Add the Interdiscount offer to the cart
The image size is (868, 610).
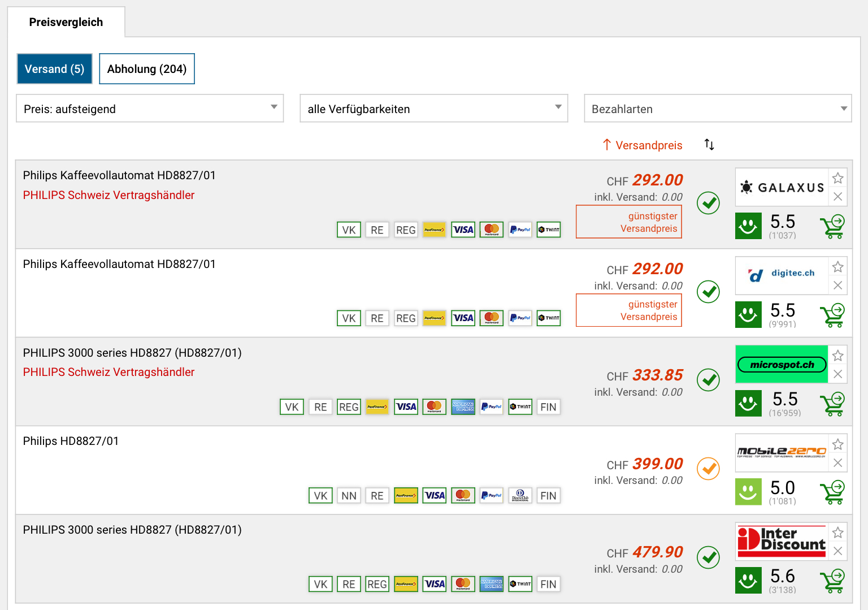832,581
